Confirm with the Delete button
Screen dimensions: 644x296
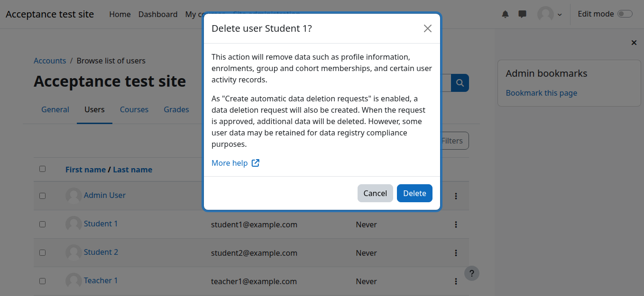coord(414,193)
